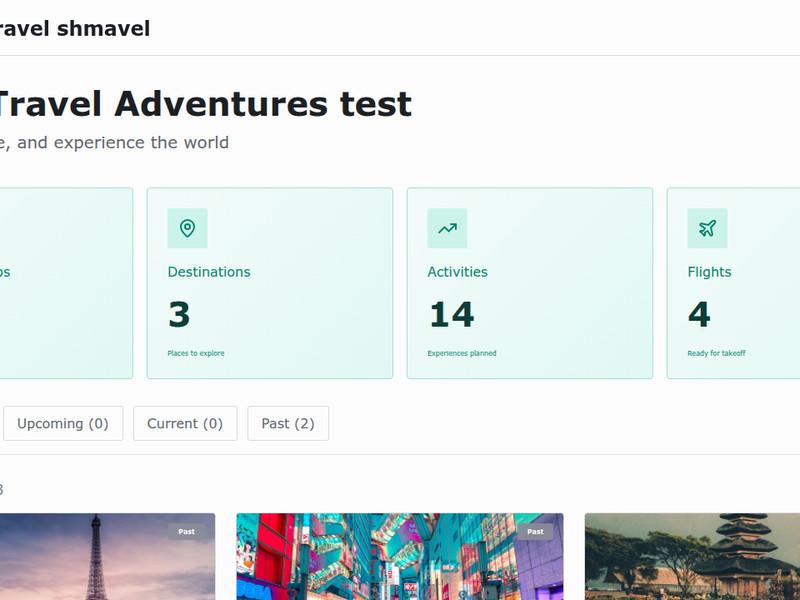Switch to the Current (0) filter tab
Viewport: 800px width, 600px height.
tap(185, 423)
